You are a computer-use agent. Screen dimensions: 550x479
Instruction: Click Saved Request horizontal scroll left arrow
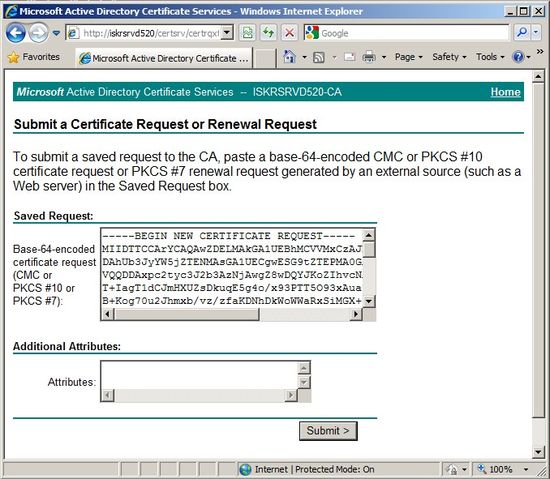[108, 314]
